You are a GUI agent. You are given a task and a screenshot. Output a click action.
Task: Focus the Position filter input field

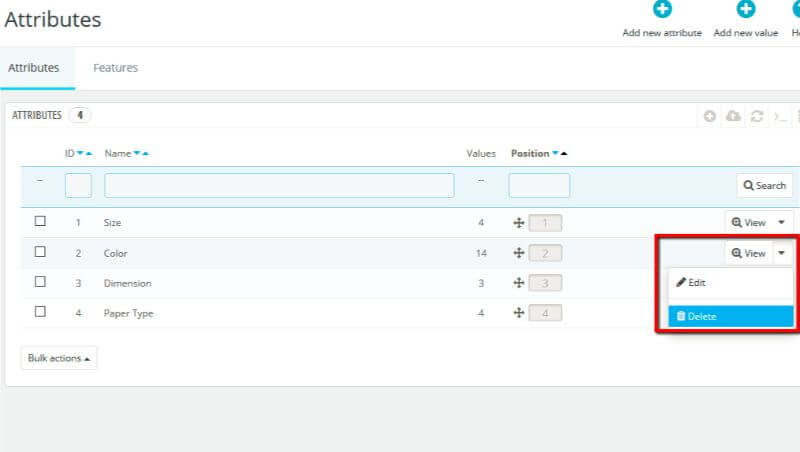point(539,185)
